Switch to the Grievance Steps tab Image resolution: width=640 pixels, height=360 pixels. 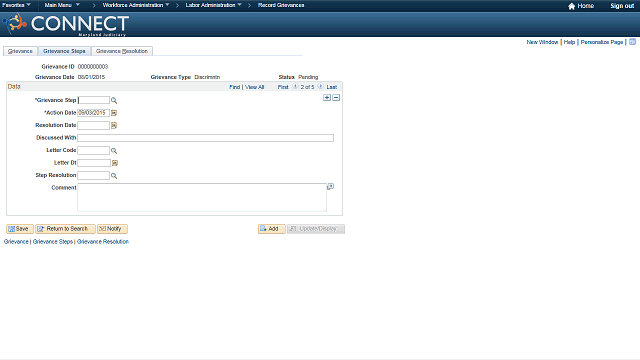(x=64, y=51)
